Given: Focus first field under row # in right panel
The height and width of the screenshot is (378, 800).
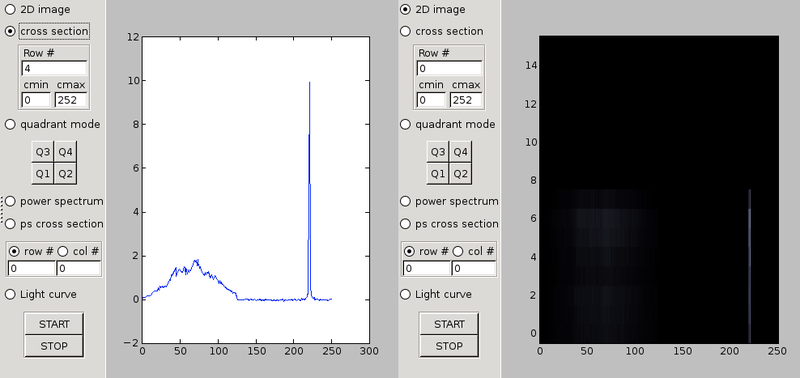Looking at the screenshot, I should pos(427,268).
